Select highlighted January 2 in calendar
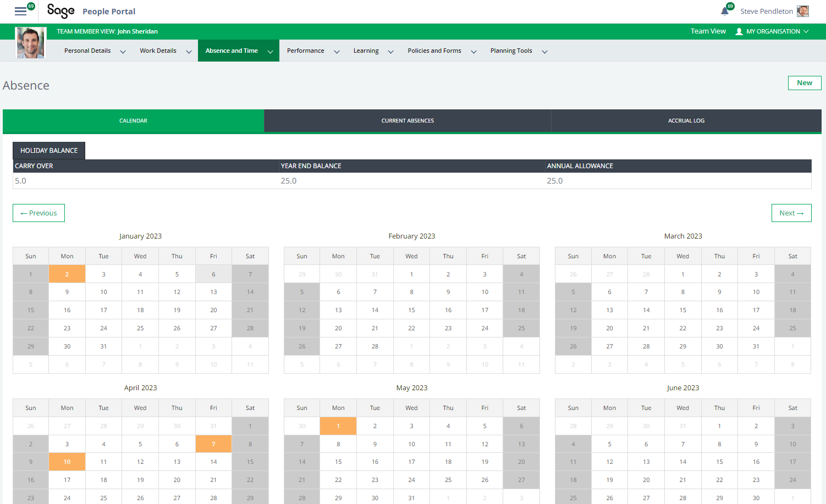 pos(67,274)
